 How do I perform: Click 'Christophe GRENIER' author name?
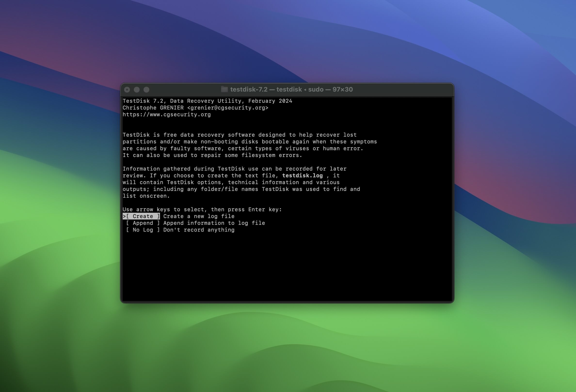coord(153,108)
